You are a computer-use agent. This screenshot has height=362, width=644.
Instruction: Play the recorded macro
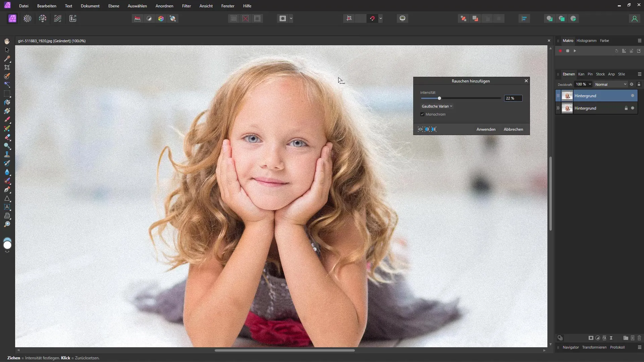coord(575,51)
